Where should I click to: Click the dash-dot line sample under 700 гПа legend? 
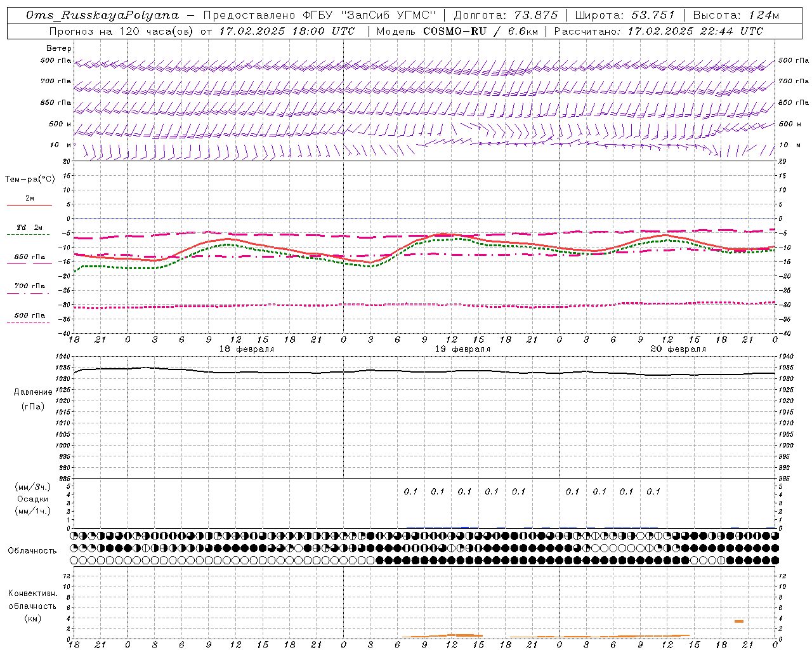[x=29, y=293]
